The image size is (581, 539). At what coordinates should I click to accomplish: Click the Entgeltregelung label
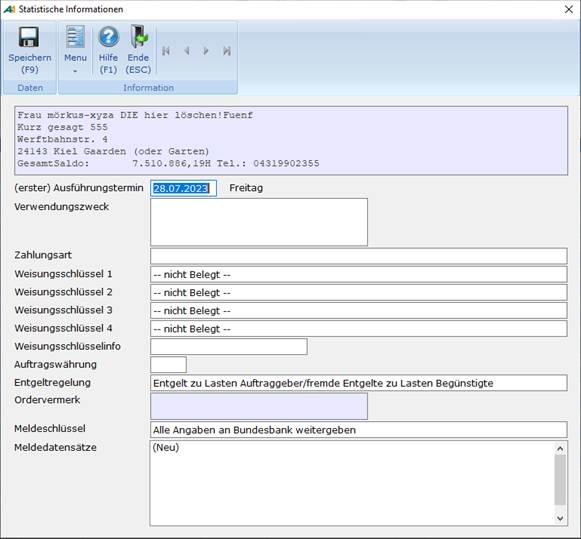(52, 383)
